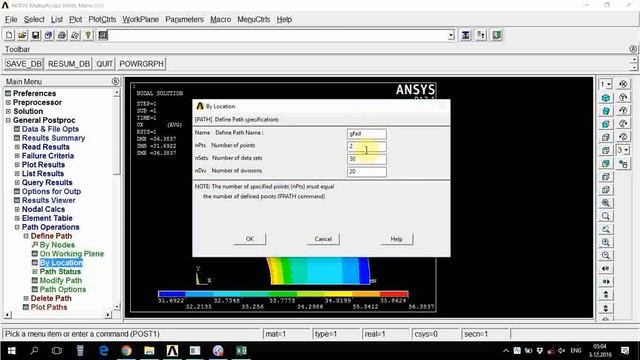This screenshot has height=360, width=640.
Task: Click the Raise Hidden windows icon
Action: (466, 36)
